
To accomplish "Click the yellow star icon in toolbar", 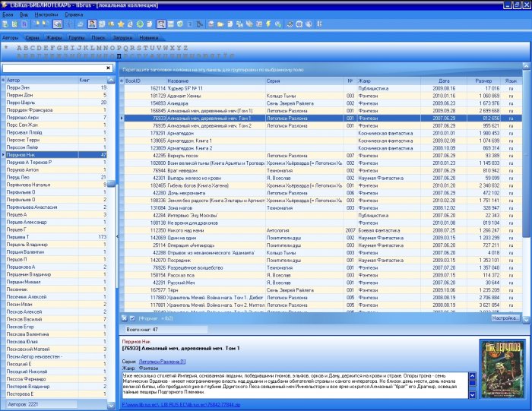I will tap(121, 24).
